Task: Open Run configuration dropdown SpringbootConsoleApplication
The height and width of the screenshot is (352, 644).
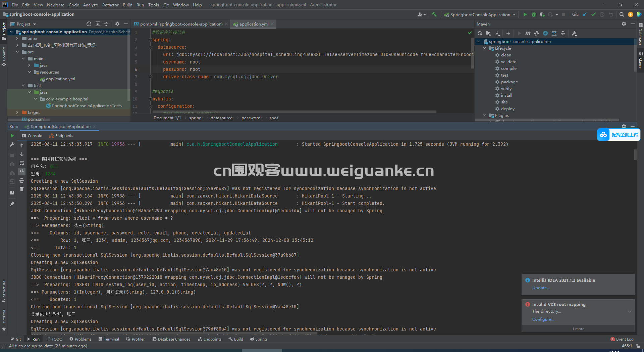Action: tap(480, 14)
